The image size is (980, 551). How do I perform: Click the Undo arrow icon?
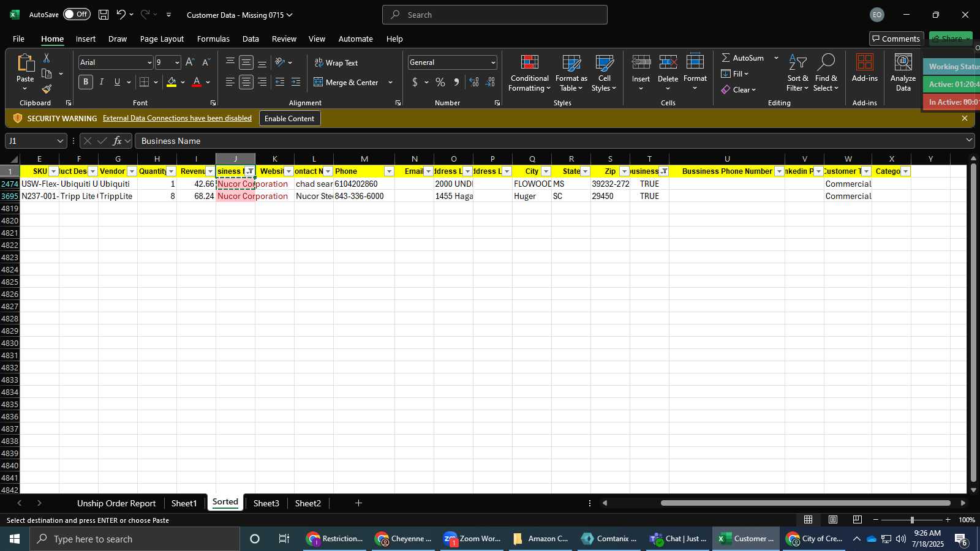121,15
